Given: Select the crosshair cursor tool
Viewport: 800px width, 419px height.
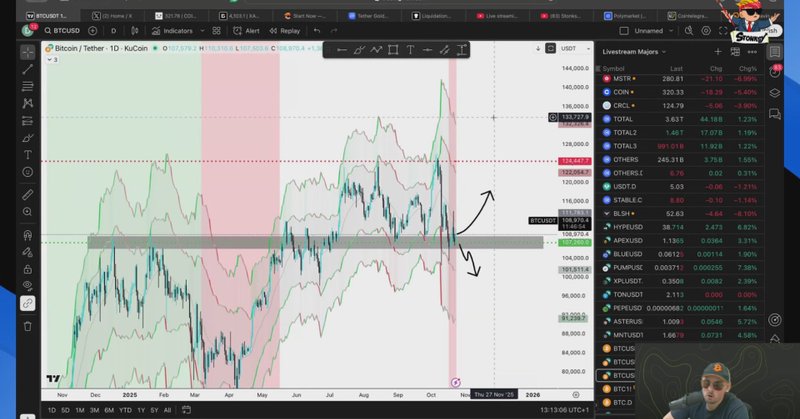Looking at the screenshot, I should (28, 52).
